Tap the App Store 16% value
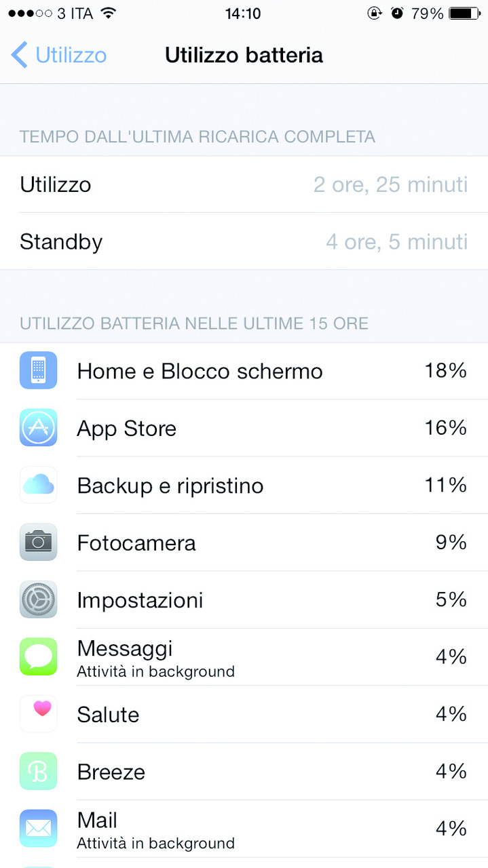 [446, 428]
